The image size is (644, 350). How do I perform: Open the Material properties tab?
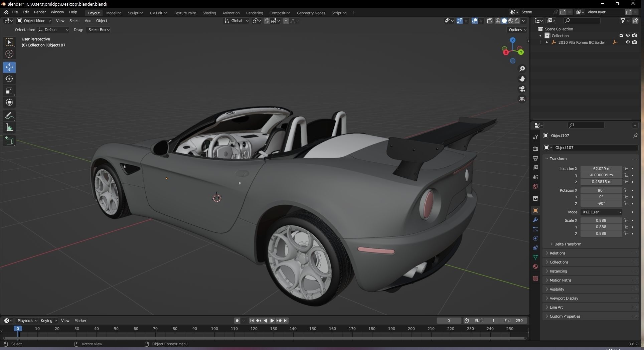click(535, 267)
